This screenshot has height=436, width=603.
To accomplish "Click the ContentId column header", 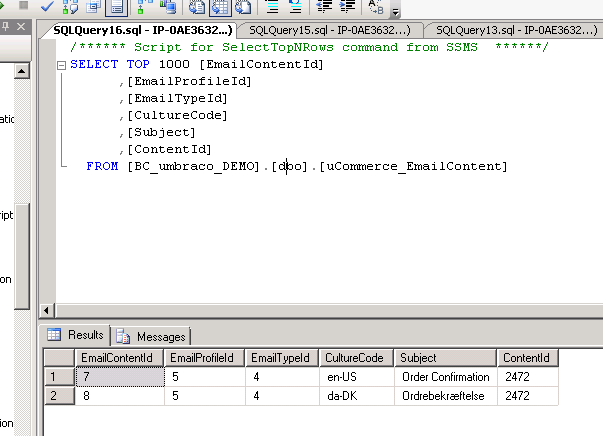I will coord(528,358).
